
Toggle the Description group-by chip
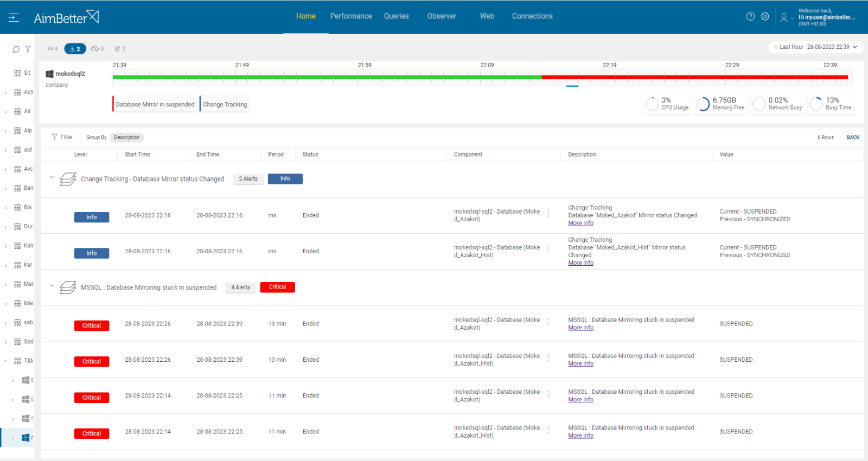126,137
